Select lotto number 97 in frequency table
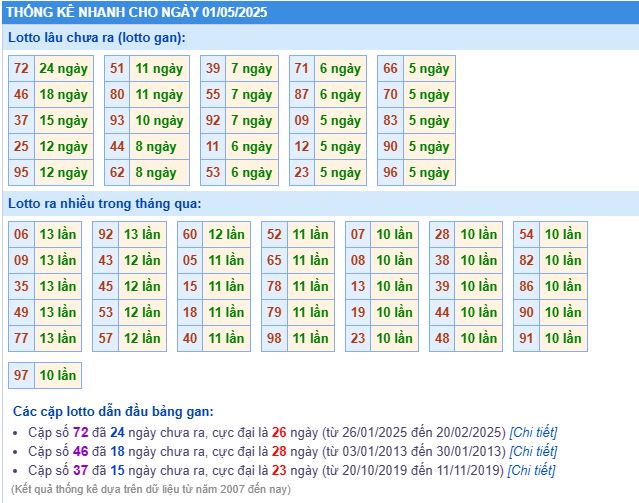Image resolution: width=639 pixels, height=503 pixels. (x=22, y=375)
